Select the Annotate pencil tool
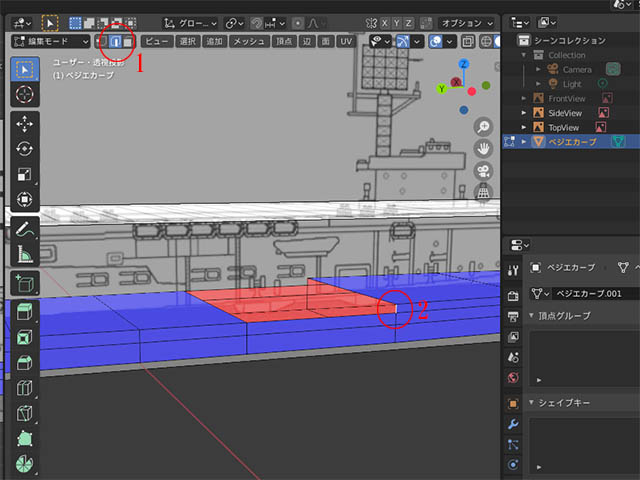The width and height of the screenshot is (640, 480). pos(24,229)
